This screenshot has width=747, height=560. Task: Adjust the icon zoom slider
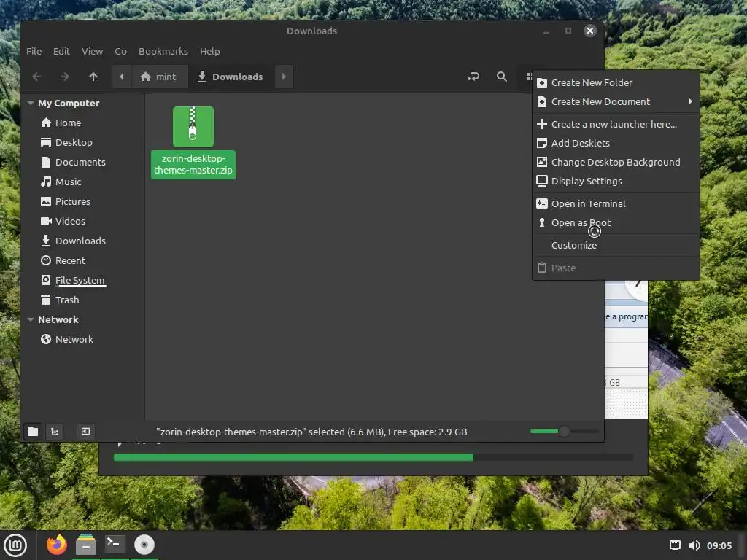[x=564, y=432]
